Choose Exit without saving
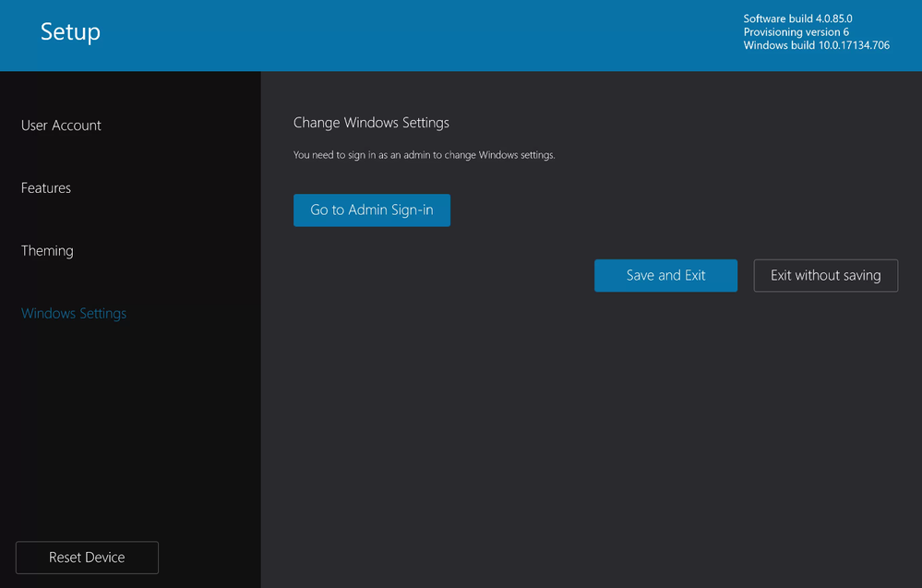The width and height of the screenshot is (922, 588). pos(826,275)
